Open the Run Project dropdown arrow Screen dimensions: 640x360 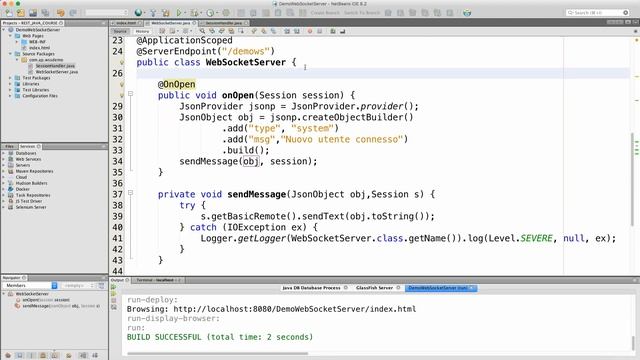click(185, 13)
